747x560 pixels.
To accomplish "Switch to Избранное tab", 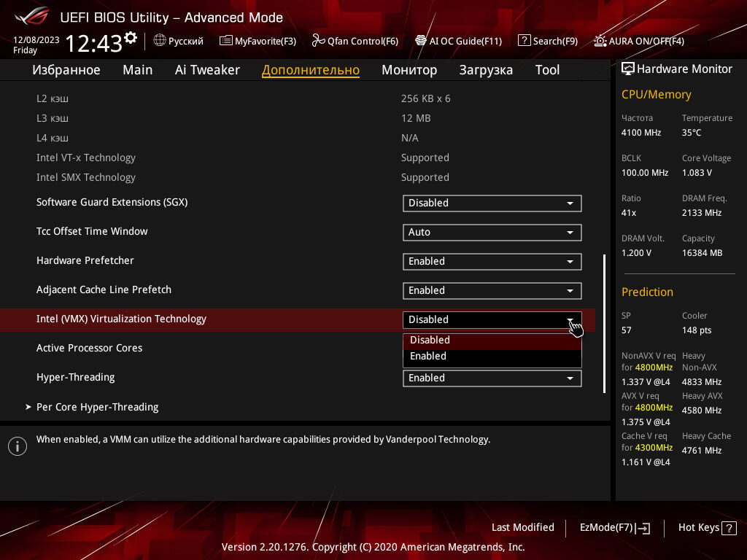I will [x=66, y=70].
